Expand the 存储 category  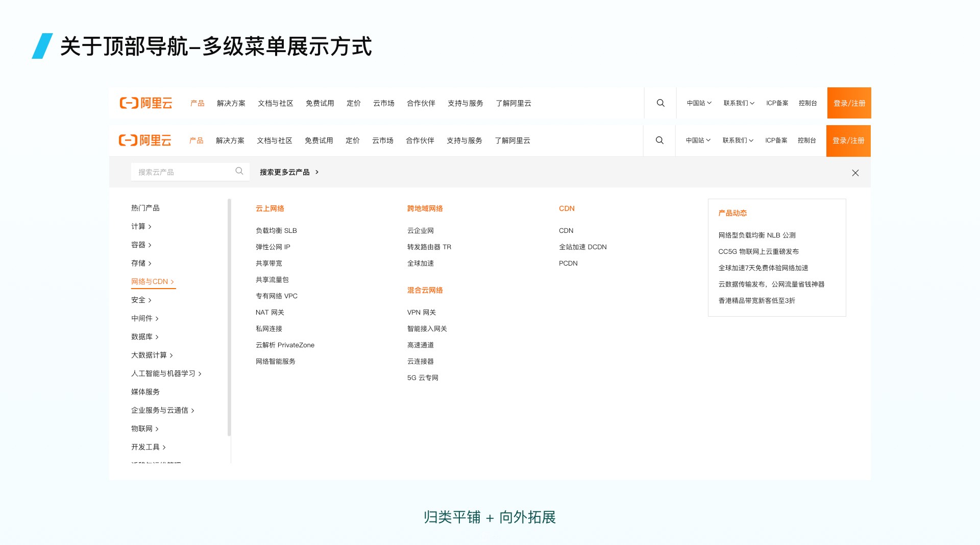[141, 263]
